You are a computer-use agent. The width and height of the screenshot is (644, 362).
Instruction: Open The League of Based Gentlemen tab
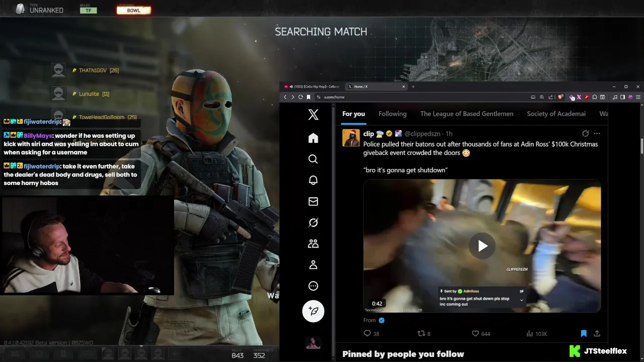click(467, 114)
